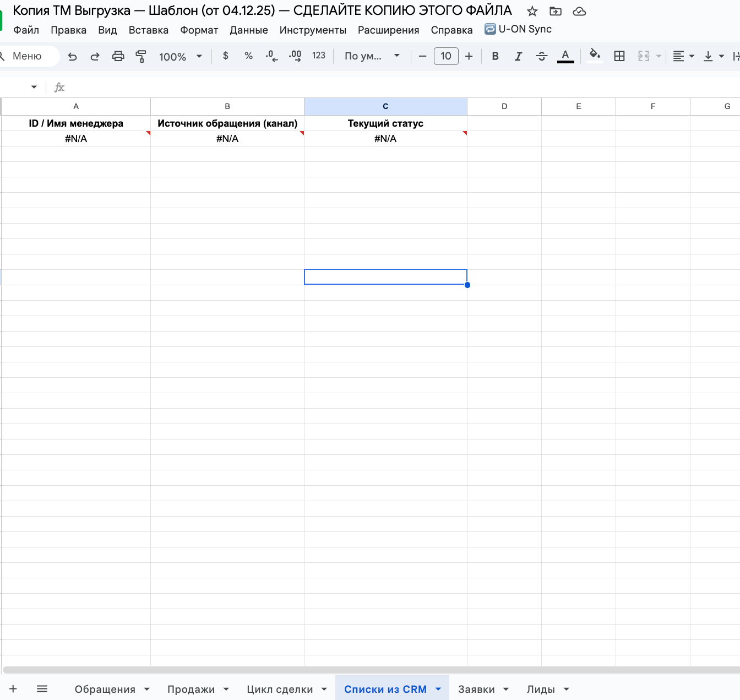This screenshot has height=700, width=740.
Task: Switch to the Продажи sheet tab
Action: pyautogui.click(x=191, y=689)
